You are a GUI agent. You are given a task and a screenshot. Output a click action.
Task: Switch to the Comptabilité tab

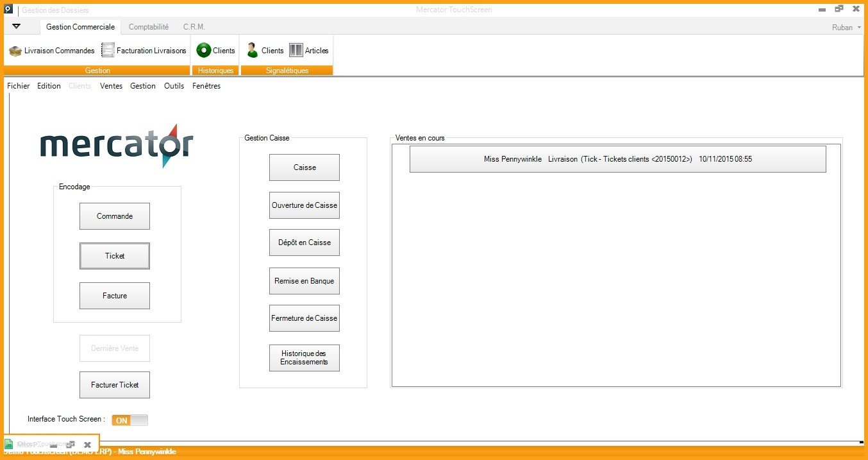[149, 27]
